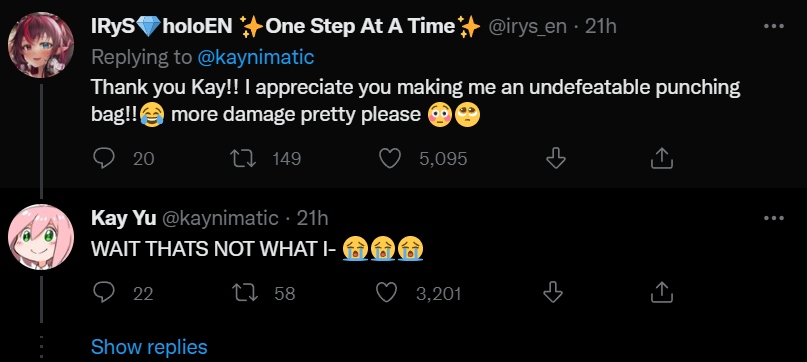
Task: Open @irys_en handle link
Action: [x=527, y=27]
